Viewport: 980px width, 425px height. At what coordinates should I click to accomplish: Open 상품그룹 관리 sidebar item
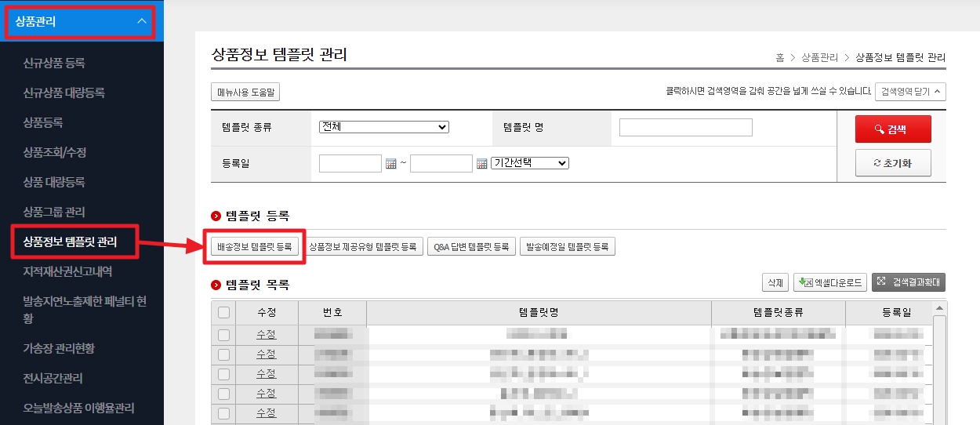tap(54, 212)
